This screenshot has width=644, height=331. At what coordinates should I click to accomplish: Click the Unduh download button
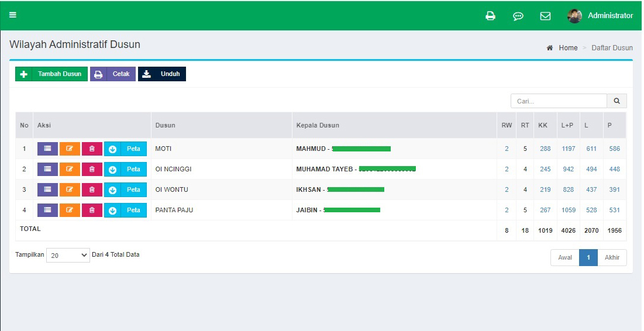click(x=162, y=74)
